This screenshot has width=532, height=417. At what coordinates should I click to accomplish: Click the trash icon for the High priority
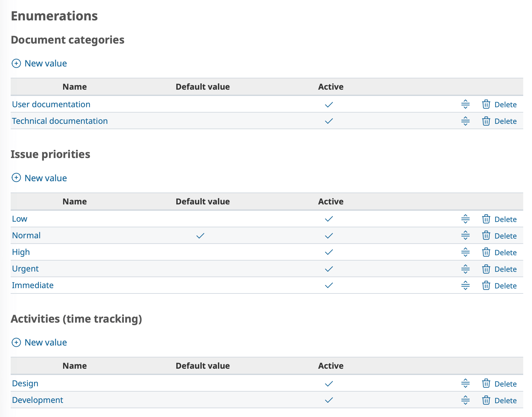tap(486, 252)
